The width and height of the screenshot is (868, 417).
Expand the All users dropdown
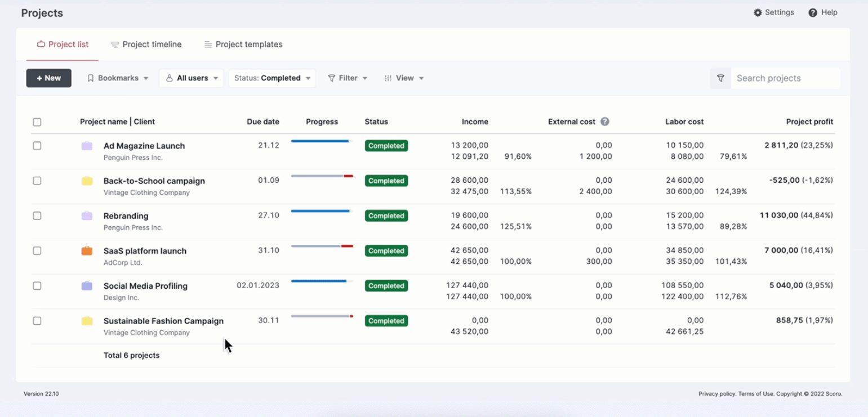click(192, 78)
